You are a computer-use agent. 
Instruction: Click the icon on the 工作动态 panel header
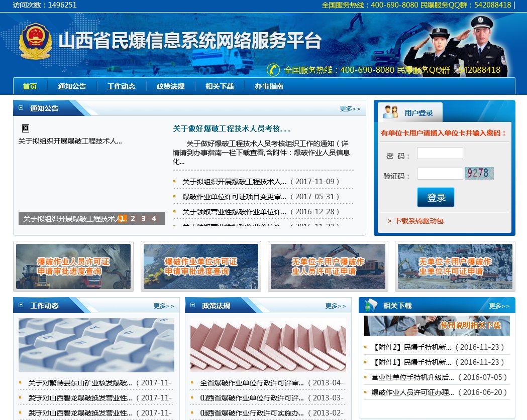click(x=21, y=305)
